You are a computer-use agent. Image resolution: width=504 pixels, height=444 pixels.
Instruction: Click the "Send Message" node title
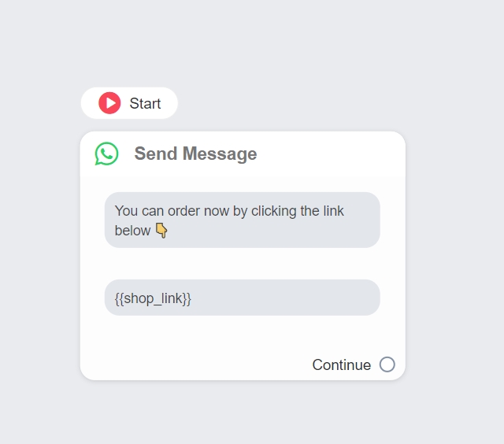coord(195,154)
